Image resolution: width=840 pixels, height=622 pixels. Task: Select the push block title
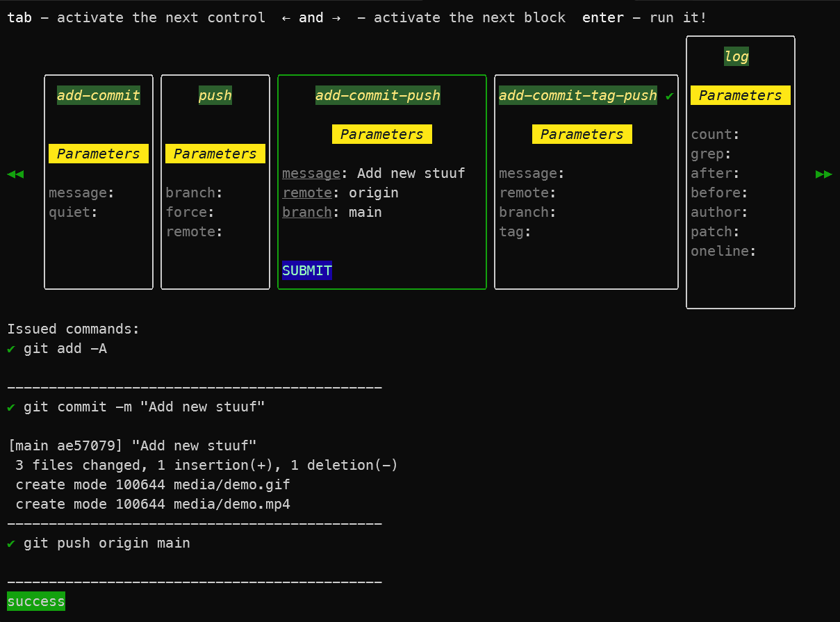[x=215, y=95]
